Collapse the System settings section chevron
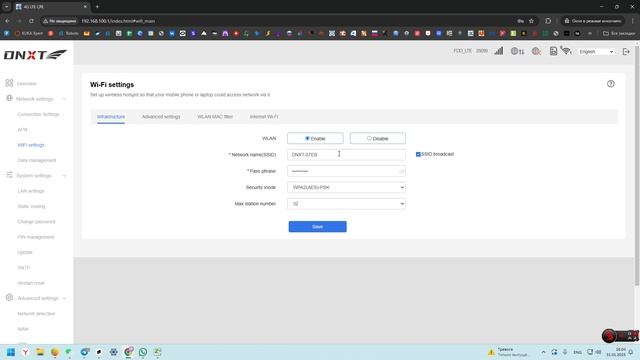Viewport: 640px width, 360px height. [64, 176]
